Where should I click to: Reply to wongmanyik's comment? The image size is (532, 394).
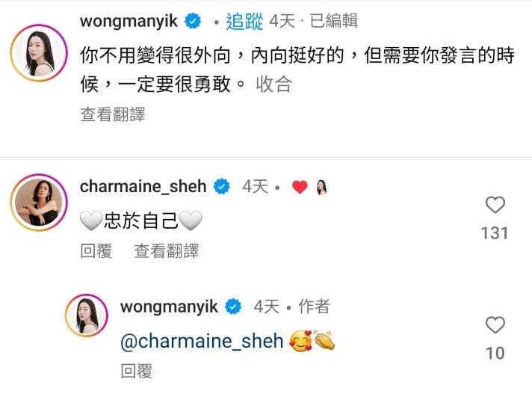click(137, 372)
